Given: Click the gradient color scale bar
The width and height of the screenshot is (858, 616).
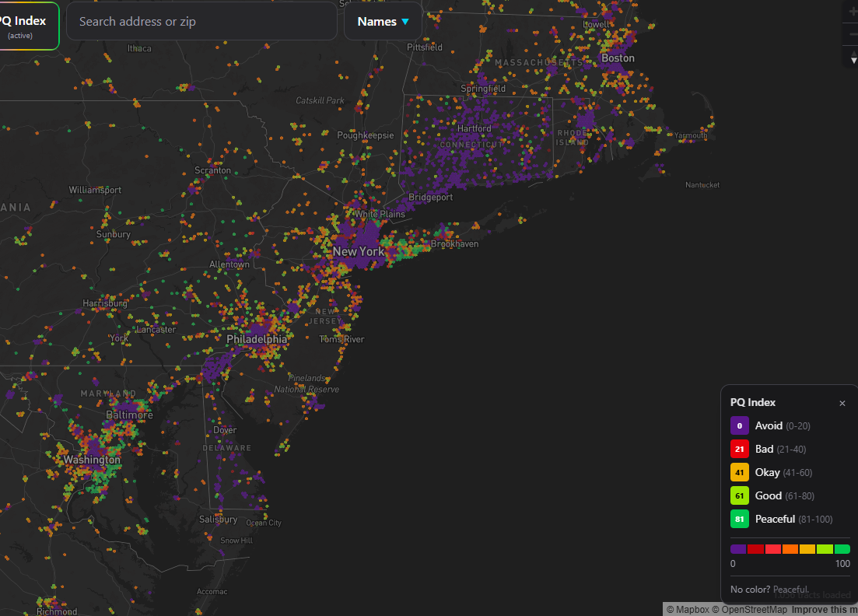Looking at the screenshot, I should 790,548.
